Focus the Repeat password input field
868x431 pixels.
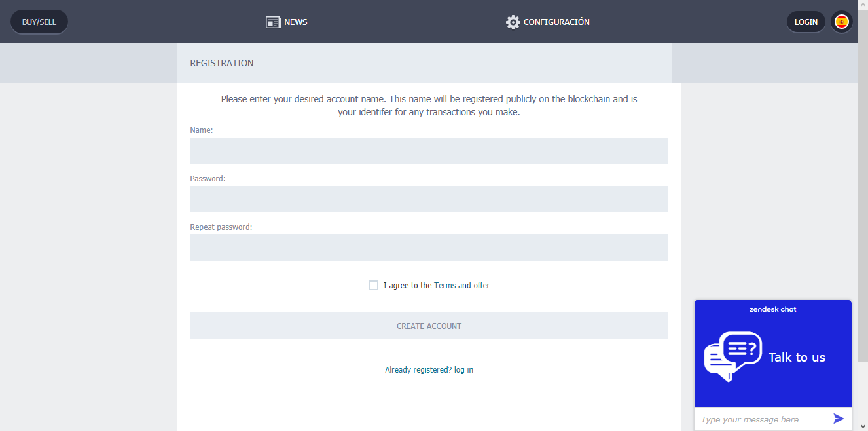coord(429,248)
